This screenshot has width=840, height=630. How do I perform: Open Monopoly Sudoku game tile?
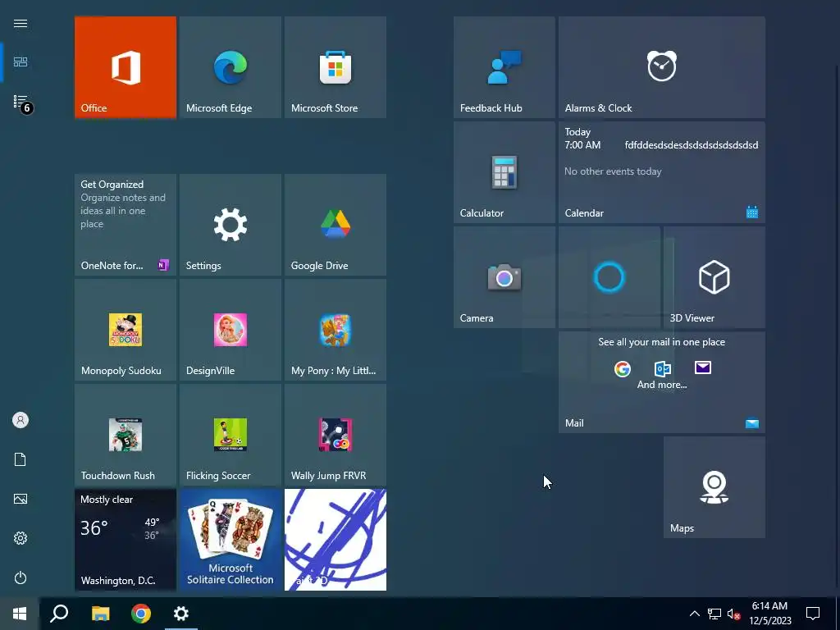pyautogui.click(x=126, y=330)
